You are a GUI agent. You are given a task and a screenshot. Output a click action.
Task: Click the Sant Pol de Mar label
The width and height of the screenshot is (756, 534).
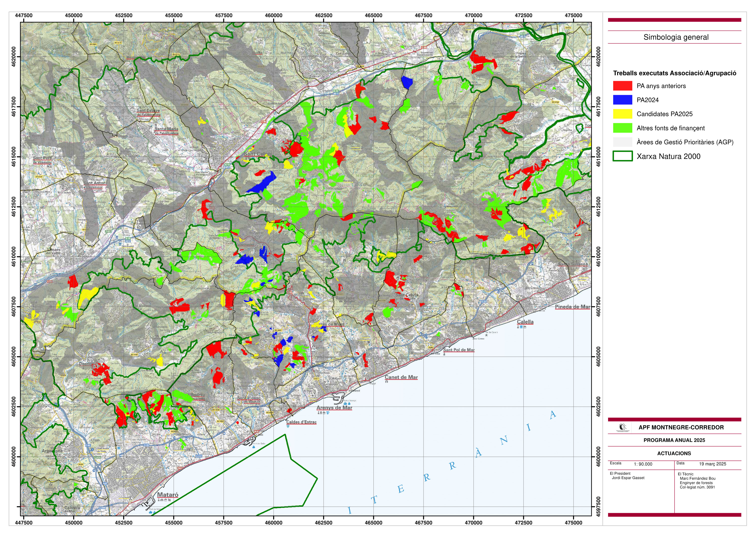459,350
